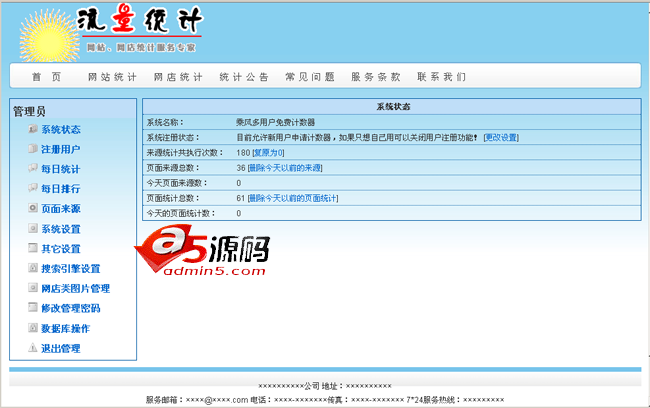Click the icon next to 每日排行
650x408 pixels.
tap(33, 188)
